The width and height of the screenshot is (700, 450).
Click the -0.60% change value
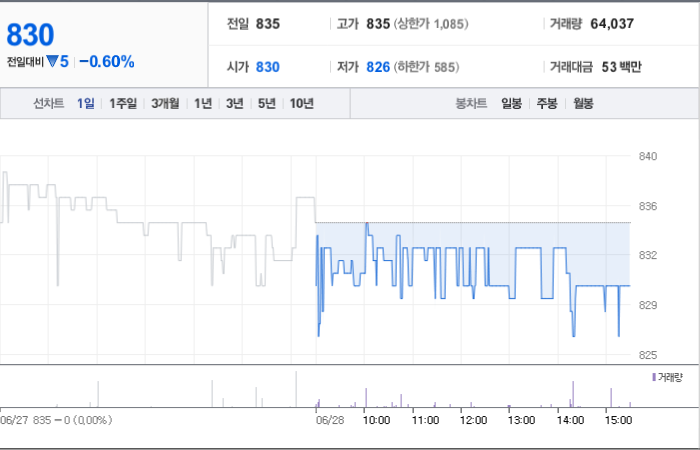pos(107,62)
